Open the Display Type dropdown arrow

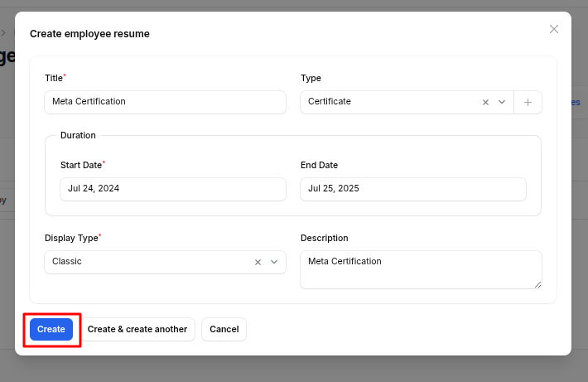(274, 262)
